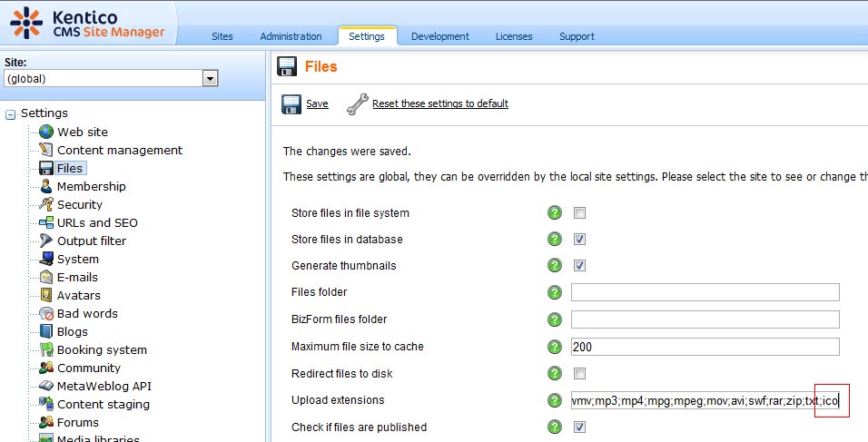Click help icon for BizForm files folder

[554, 319]
